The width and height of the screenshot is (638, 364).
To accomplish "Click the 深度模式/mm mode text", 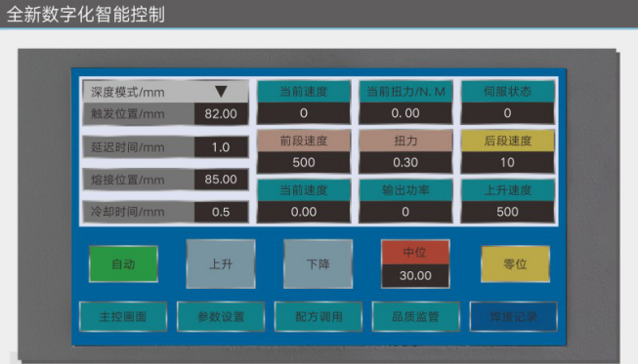I will [127, 92].
